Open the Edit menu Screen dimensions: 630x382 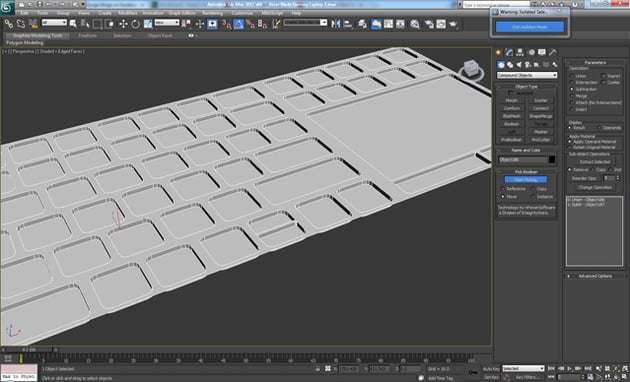[x=25, y=13]
